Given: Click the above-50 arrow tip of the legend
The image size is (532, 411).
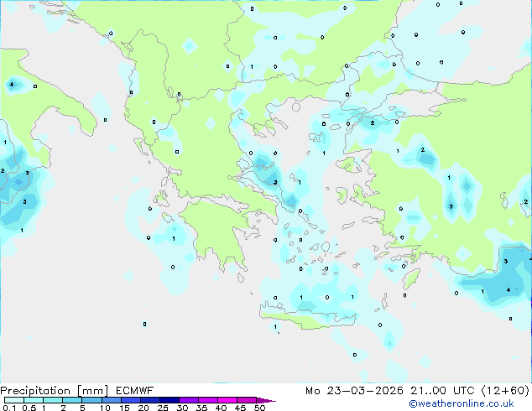Looking at the screenshot, I should 266,400.
